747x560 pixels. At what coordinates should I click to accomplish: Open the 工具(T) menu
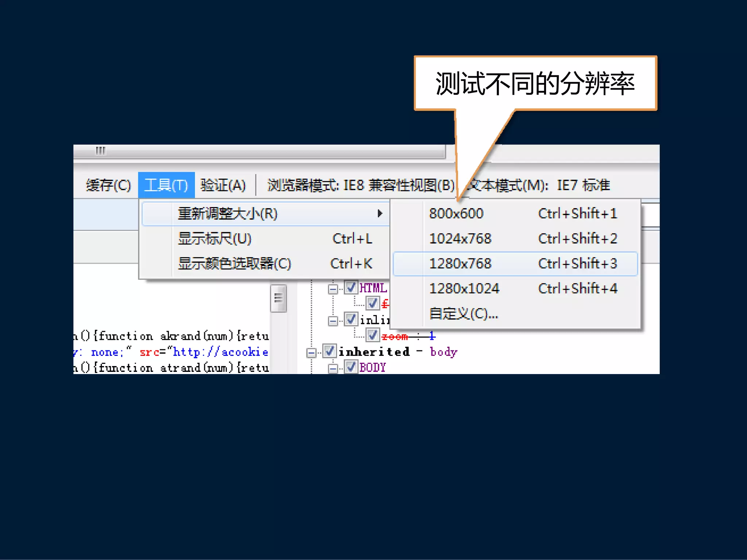tap(166, 185)
